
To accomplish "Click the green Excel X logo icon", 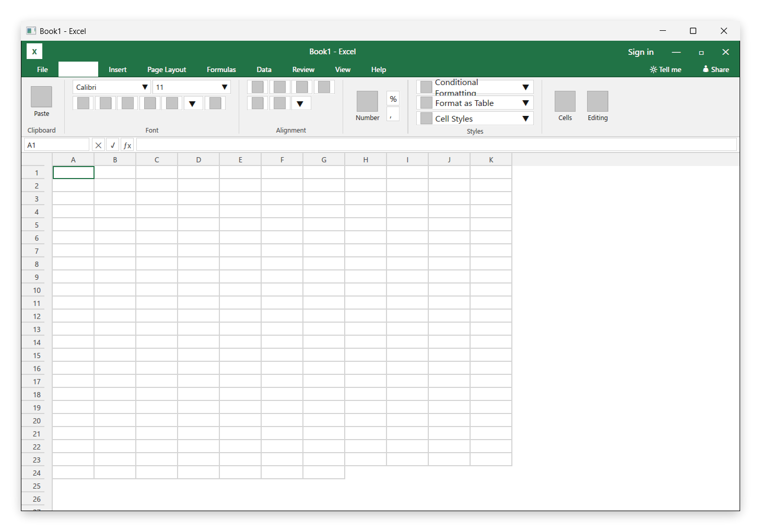I will tap(34, 51).
